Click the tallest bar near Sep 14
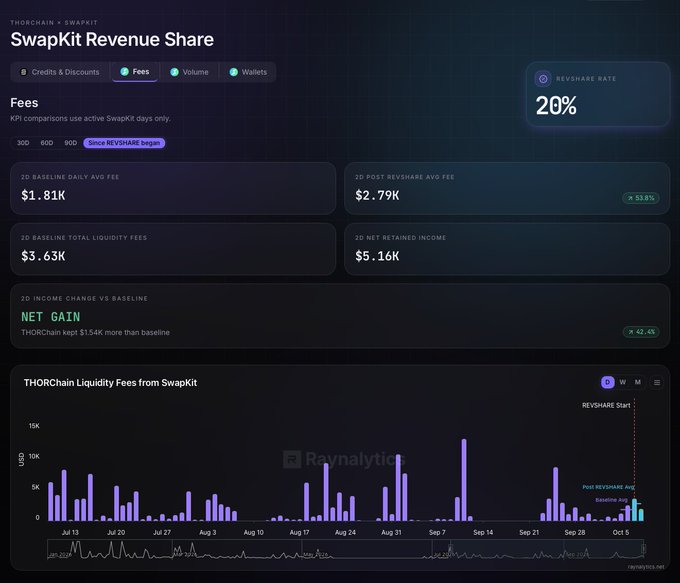This screenshot has width=680, height=583. pyautogui.click(x=464, y=480)
